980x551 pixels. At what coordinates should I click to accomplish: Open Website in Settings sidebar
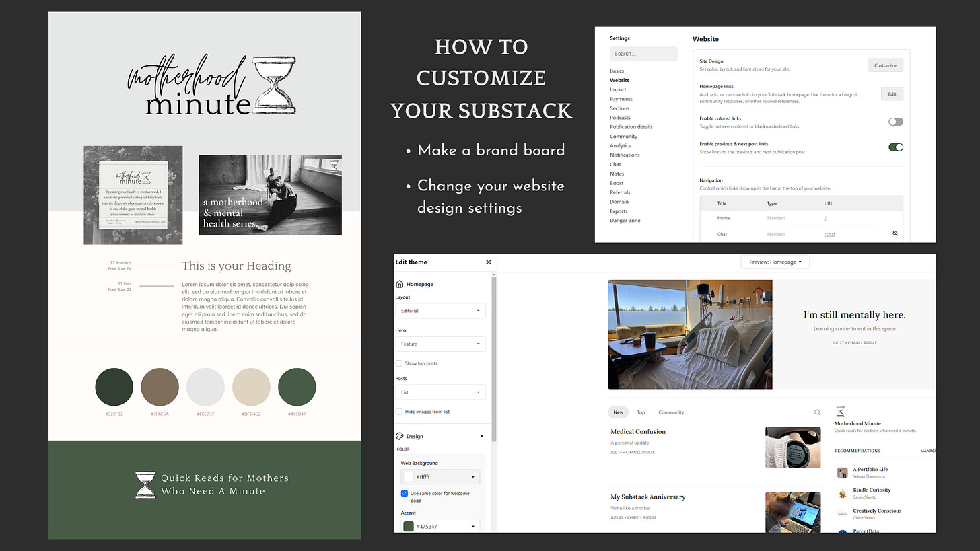619,80
